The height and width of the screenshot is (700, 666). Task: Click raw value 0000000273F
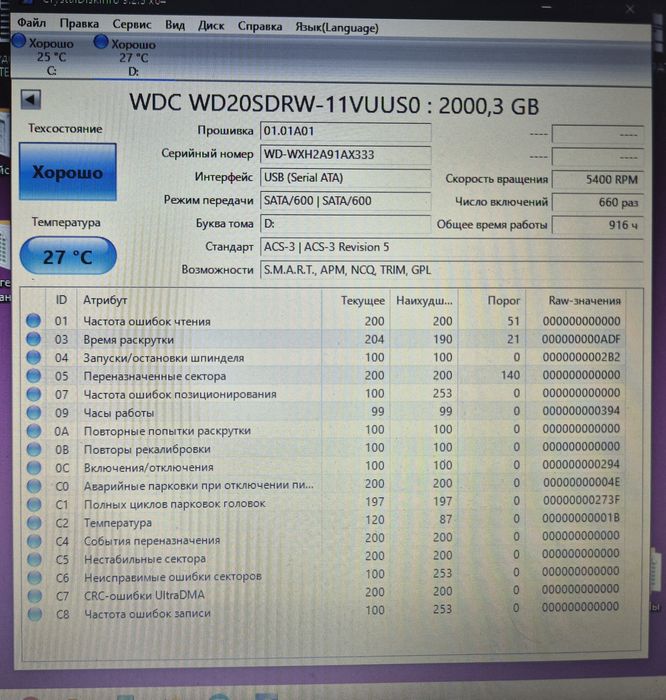click(581, 500)
